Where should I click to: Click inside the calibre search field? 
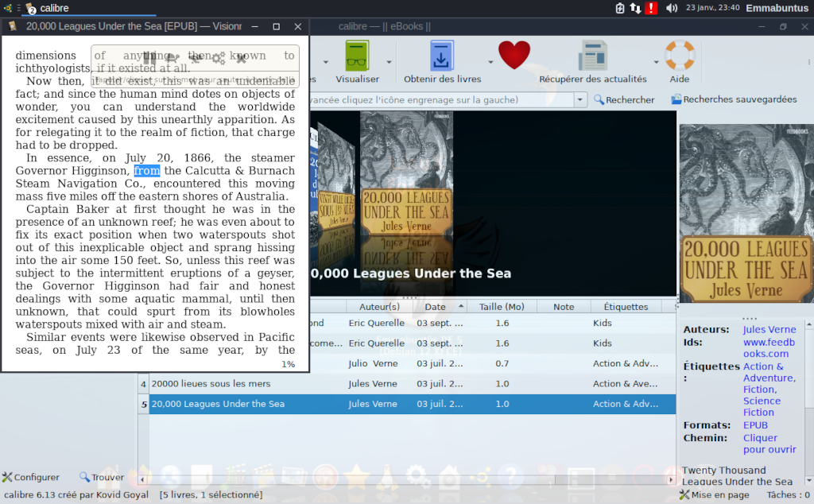pos(441,99)
